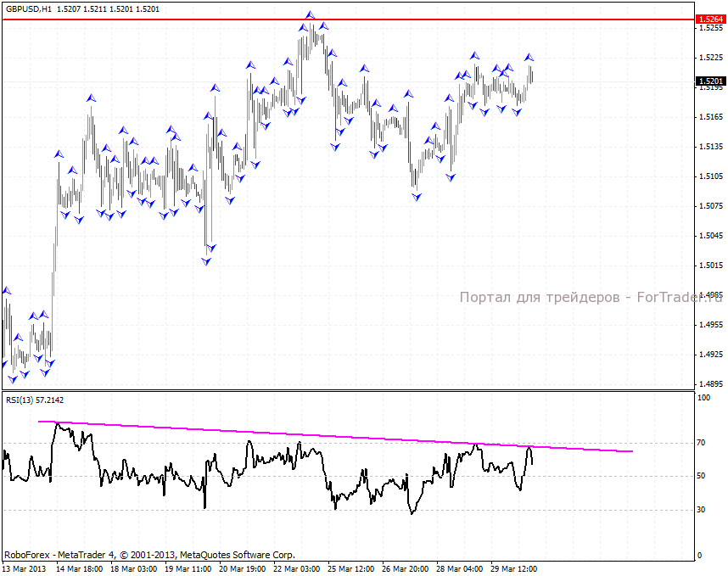The width and height of the screenshot is (728, 576).
Task: Click the lowest down fractal at the chart's bottom left
Action: coord(12,378)
